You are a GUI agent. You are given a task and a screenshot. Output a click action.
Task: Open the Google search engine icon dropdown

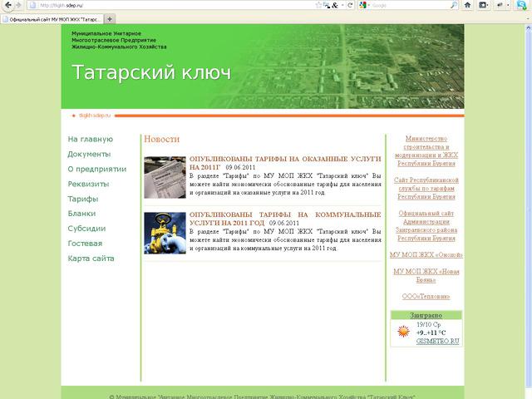click(x=364, y=5)
